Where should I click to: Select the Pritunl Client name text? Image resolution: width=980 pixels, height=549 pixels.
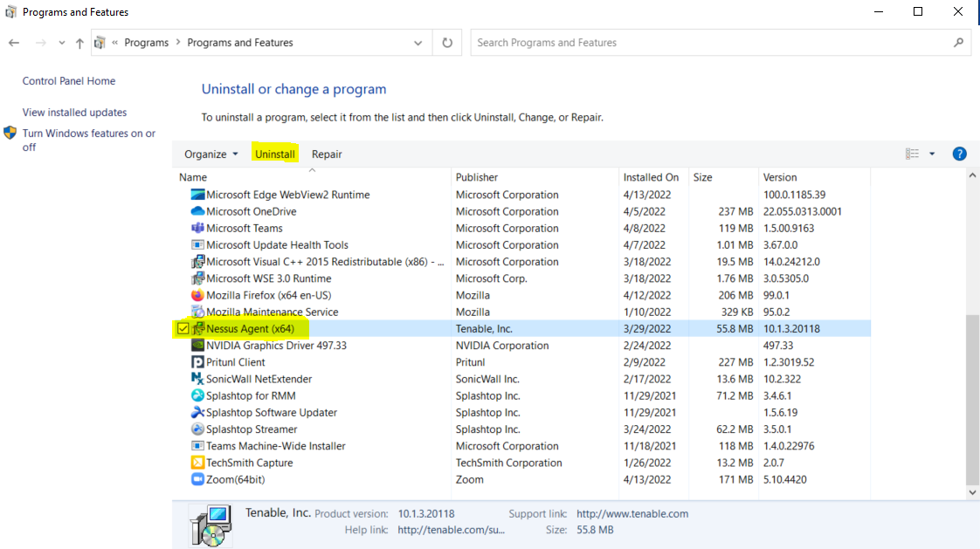[x=236, y=362]
